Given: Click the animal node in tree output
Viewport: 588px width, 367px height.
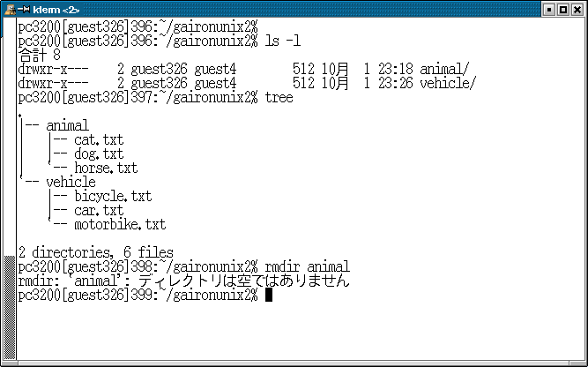Looking at the screenshot, I should pos(68,125).
